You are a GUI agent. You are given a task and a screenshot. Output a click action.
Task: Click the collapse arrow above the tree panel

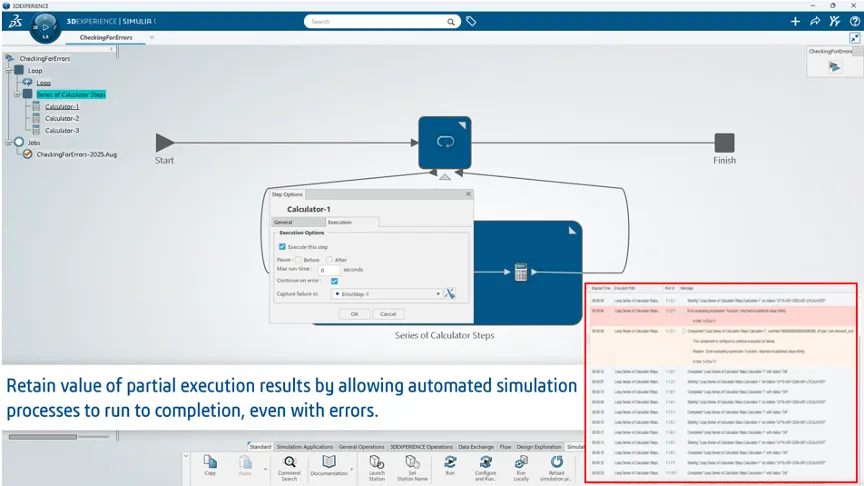pos(111,49)
